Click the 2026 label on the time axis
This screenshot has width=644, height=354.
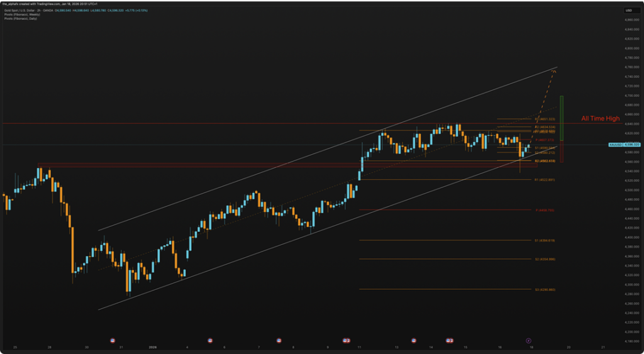point(153,346)
